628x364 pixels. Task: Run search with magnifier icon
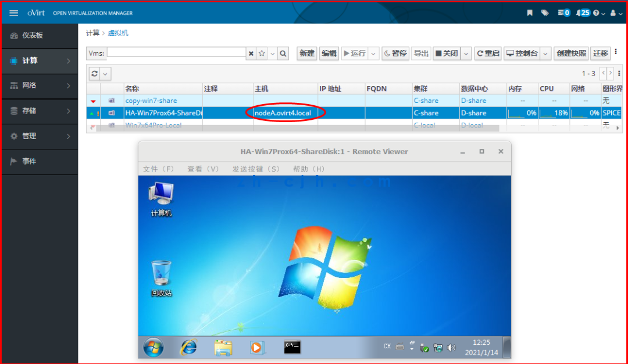283,53
